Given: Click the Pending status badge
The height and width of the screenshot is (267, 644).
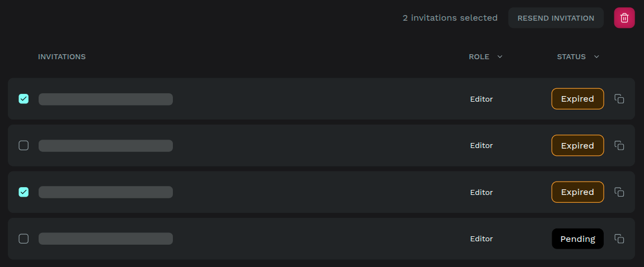Looking at the screenshot, I should (577, 239).
